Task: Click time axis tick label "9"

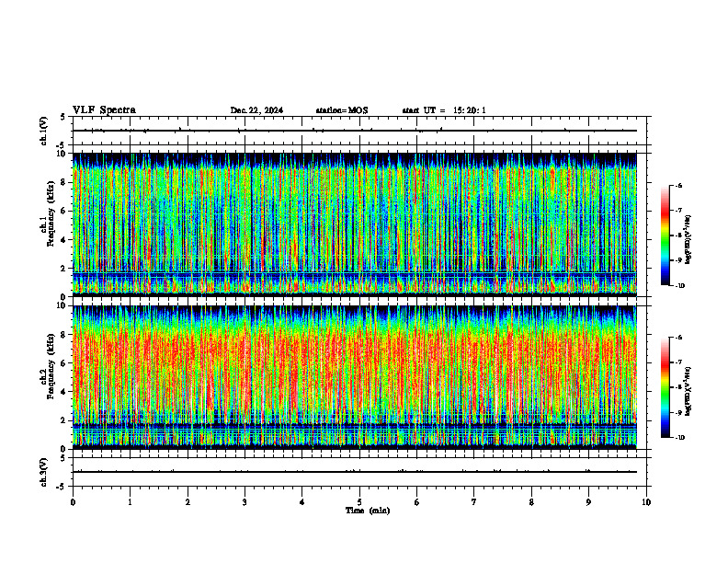Action: coord(588,502)
